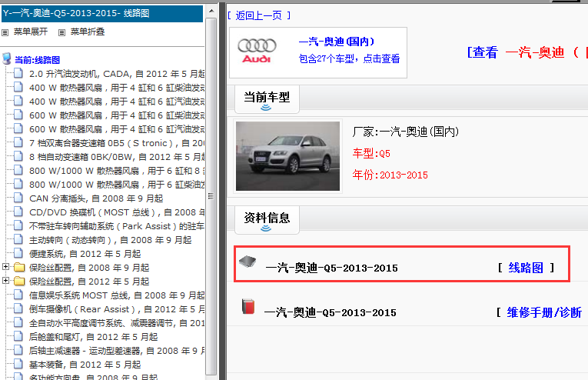Click the document icon beside 便捷系统
This screenshot has height=380, width=588.
coord(18,254)
